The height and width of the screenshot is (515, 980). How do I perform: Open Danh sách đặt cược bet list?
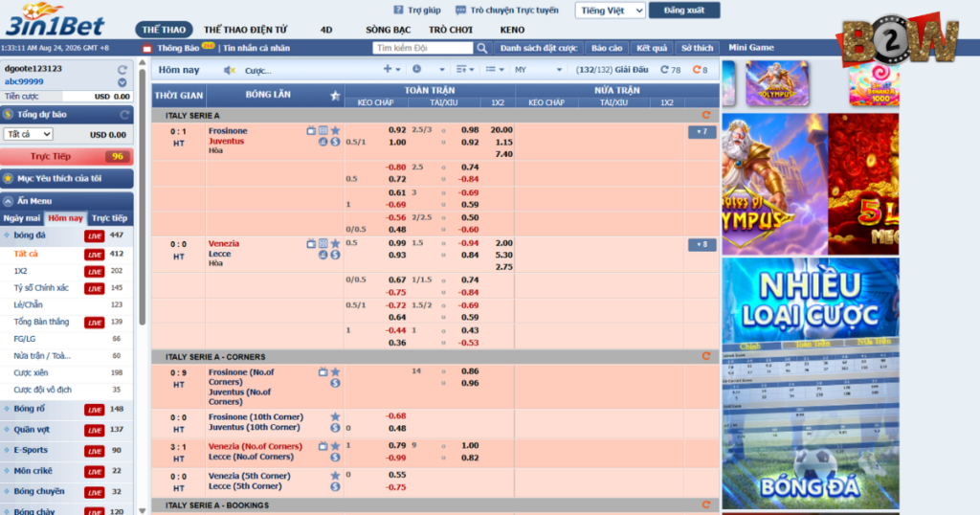[538, 48]
